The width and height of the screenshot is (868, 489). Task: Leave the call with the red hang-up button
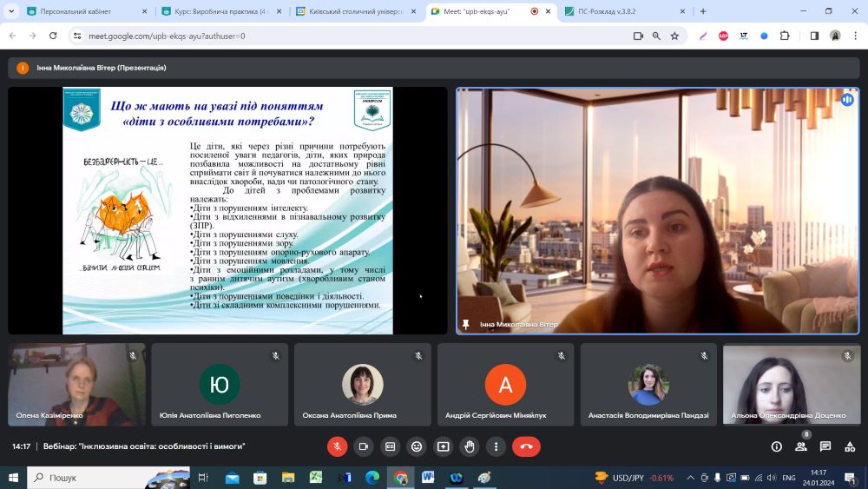[527, 446]
